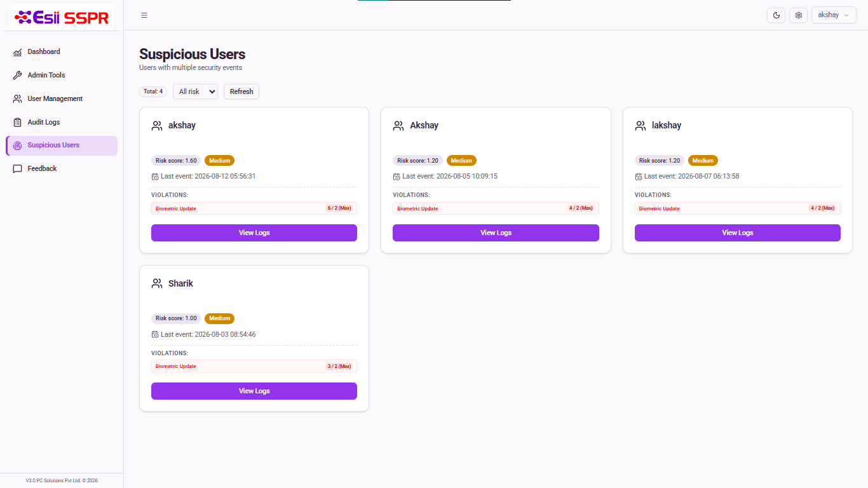Click the Admin Tools wrench icon
The height and width of the screenshot is (488, 868).
[18, 76]
